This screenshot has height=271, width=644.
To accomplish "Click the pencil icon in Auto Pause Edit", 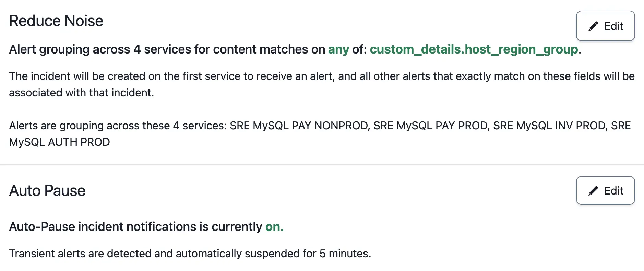I will point(593,191).
